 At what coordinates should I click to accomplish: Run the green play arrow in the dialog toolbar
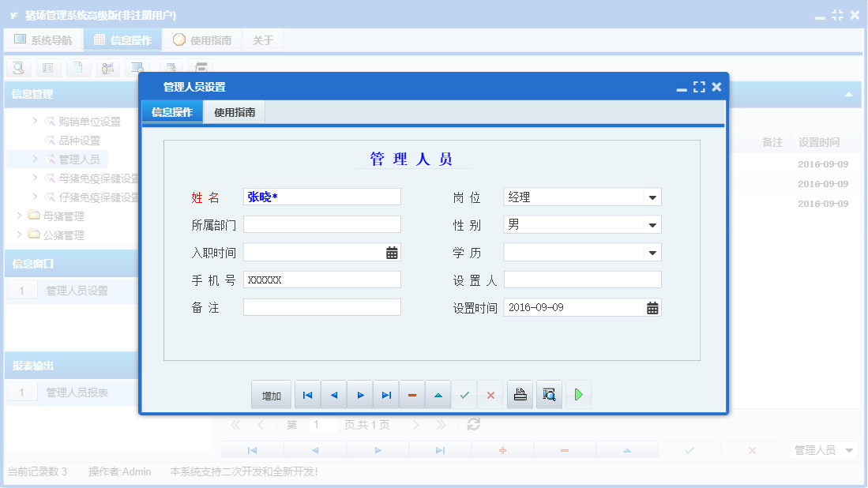click(x=577, y=394)
